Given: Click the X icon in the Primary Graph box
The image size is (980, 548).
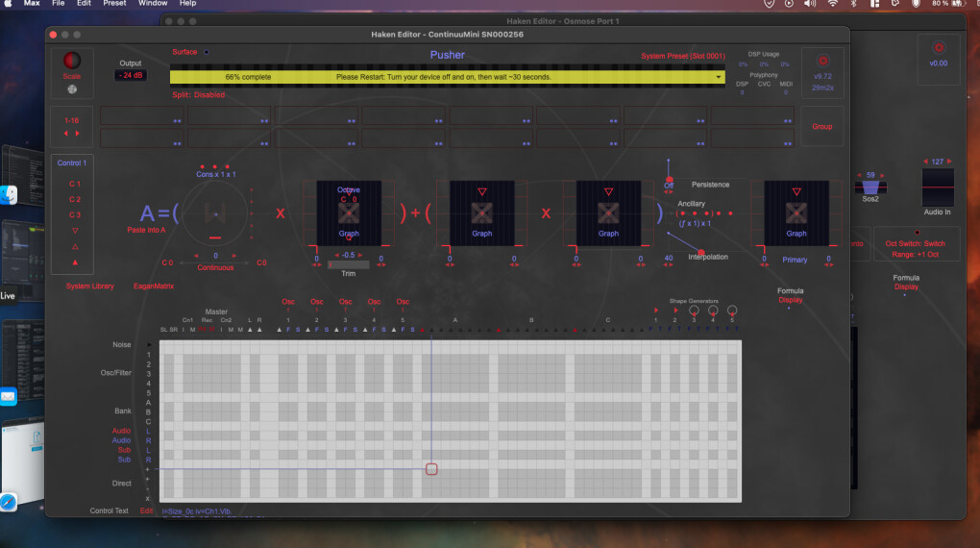Looking at the screenshot, I should coord(796,213).
